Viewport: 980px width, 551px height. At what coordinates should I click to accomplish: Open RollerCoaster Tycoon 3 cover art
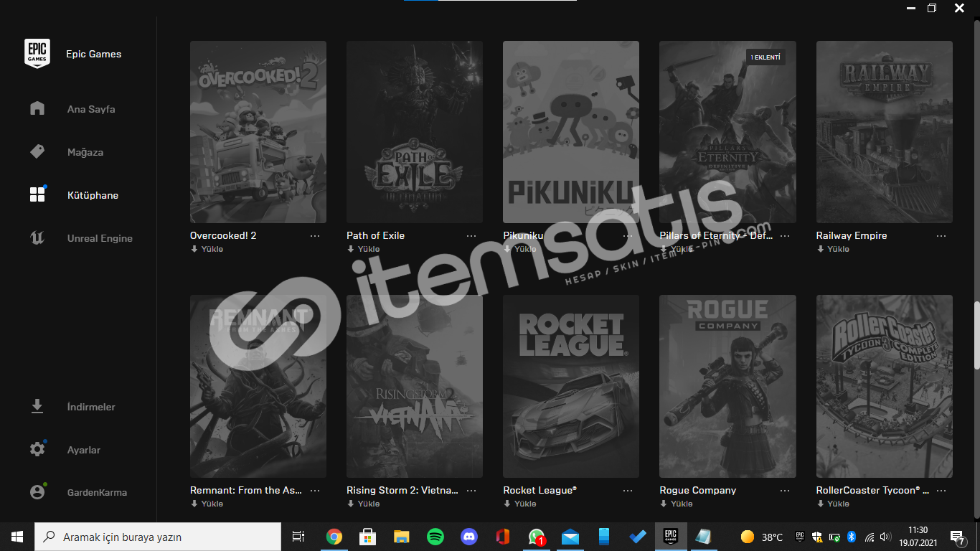tap(885, 386)
